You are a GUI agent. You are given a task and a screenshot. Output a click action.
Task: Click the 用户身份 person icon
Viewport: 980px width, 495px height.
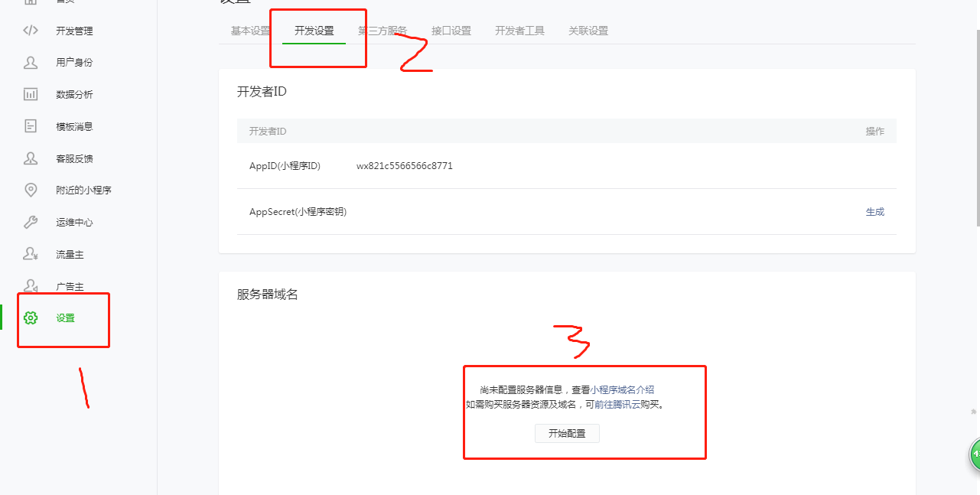click(31, 63)
